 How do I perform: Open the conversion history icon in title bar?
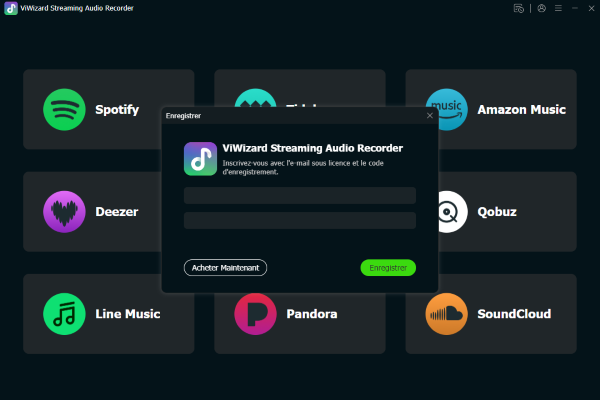pos(518,8)
